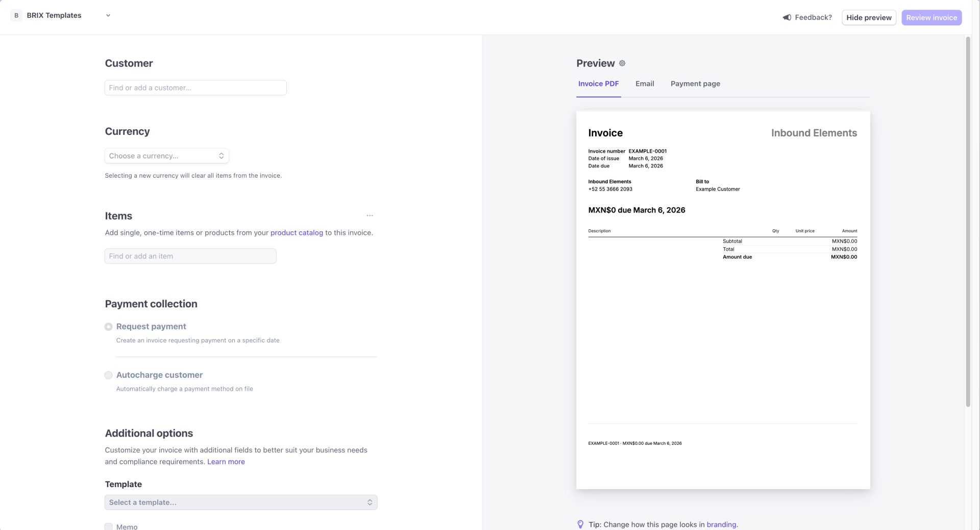Expand the BRIX Templates account switcher chevron
Screen dimensions: 980x530
[108, 16]
